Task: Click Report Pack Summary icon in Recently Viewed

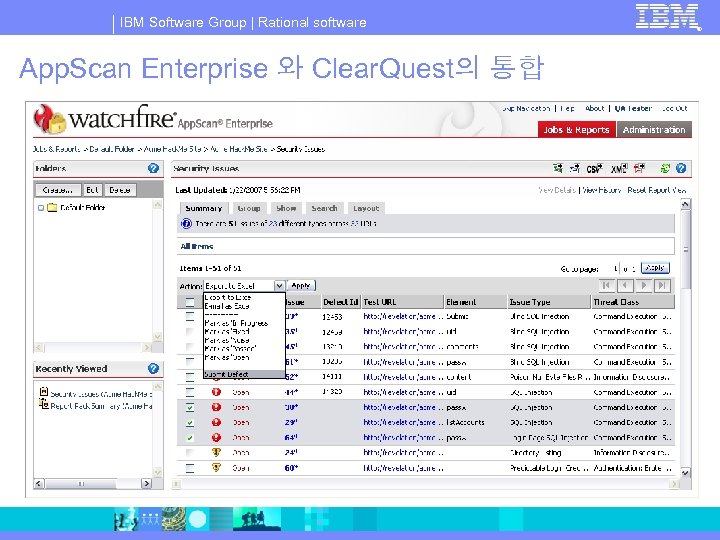Action: tap(44, 405)
